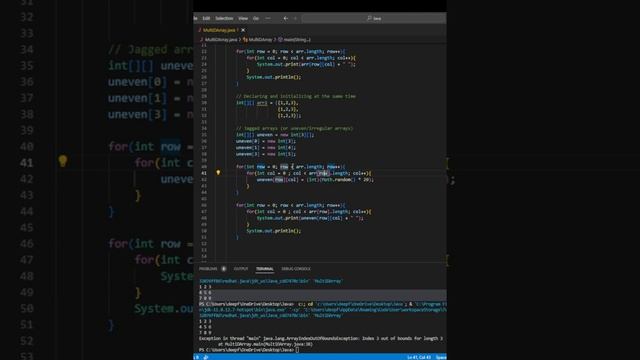The width and height of the screenshot is (640, 360).
Task: Click the main(String...) method breadcrumb
Action: point(297,40)
